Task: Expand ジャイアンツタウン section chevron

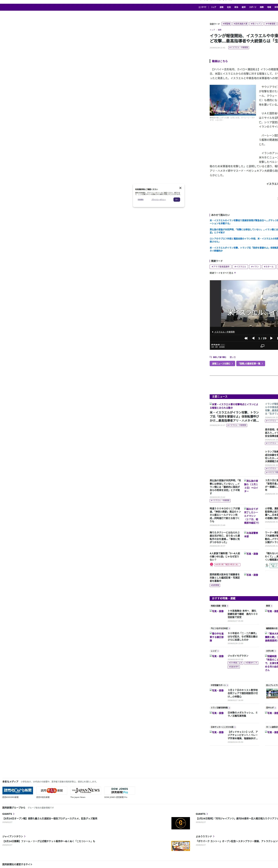Action: tap(25, 836)
